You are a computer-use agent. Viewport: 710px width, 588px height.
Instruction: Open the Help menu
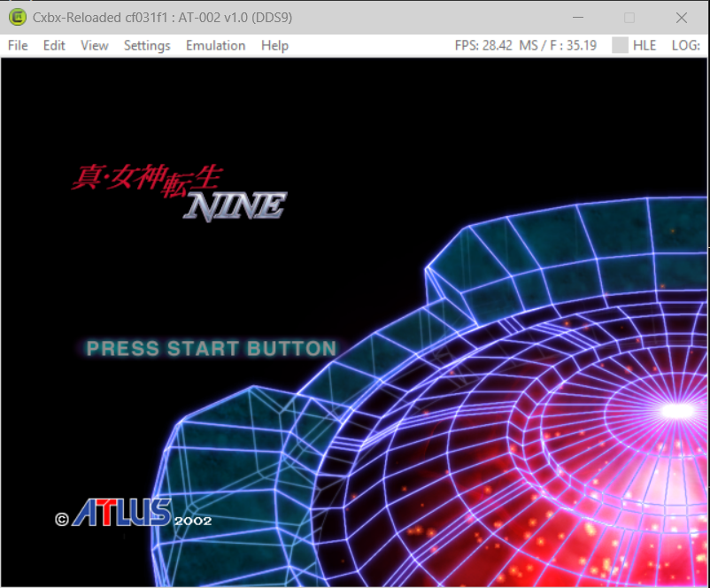274,45
